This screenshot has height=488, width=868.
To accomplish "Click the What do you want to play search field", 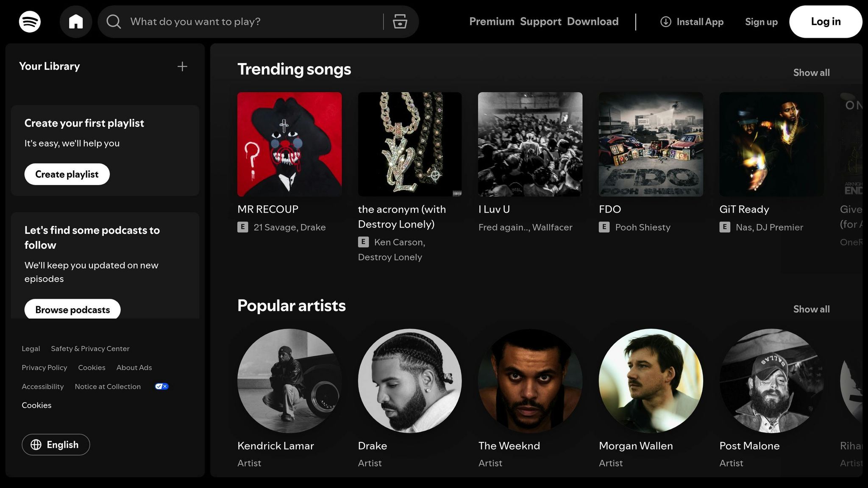I will click(237, 22).
